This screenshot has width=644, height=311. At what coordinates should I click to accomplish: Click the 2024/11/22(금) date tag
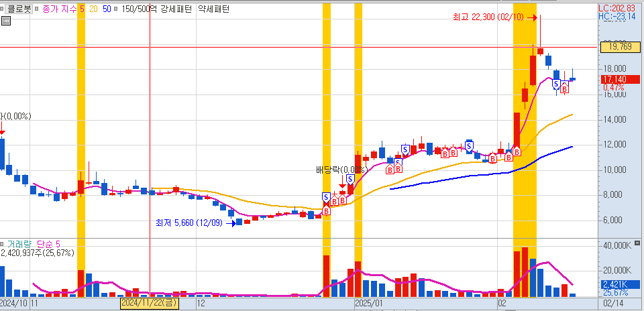[x=149, y=304]
